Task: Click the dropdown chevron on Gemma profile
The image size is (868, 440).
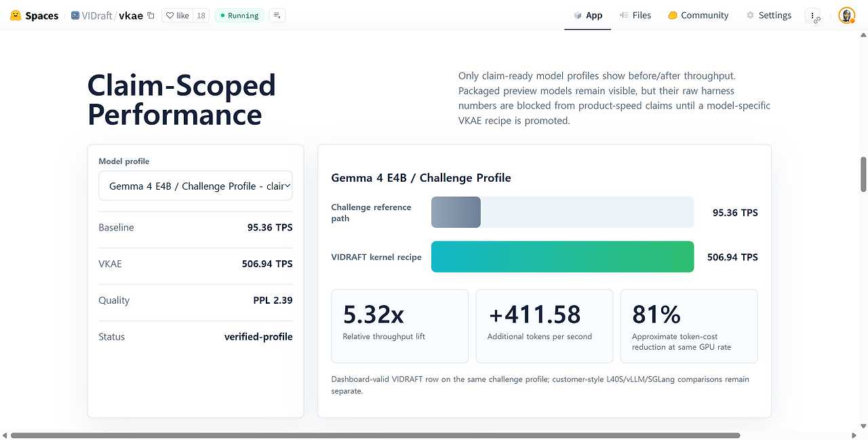Action: click(288, 186)
